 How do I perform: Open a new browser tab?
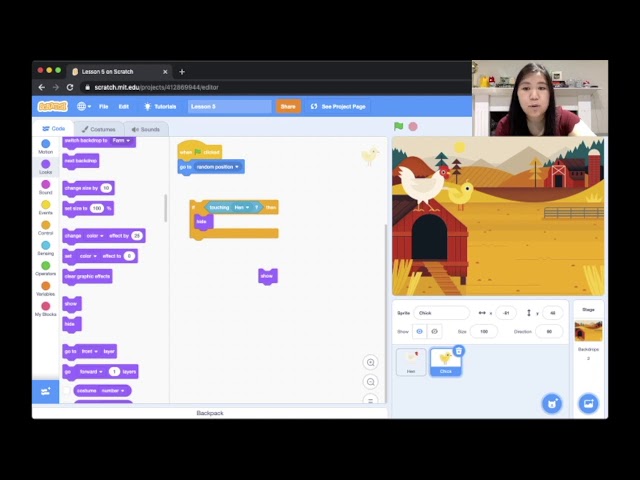tap(182, 72)
